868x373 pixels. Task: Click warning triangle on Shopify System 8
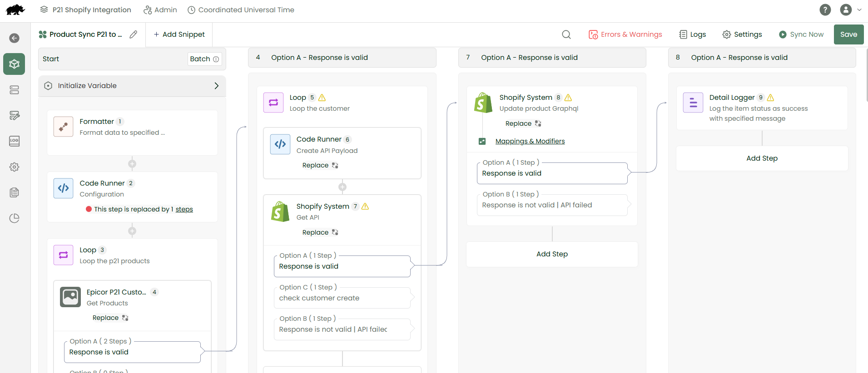click(568, 98)
